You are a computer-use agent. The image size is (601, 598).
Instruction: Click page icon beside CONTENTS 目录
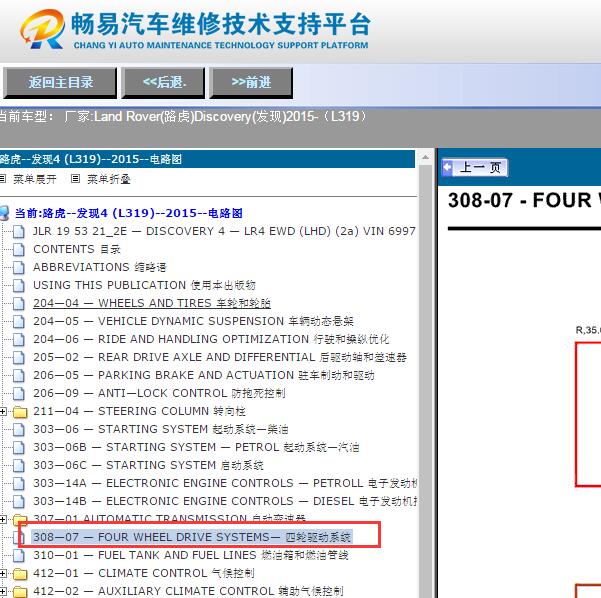[x=19, y=250]
